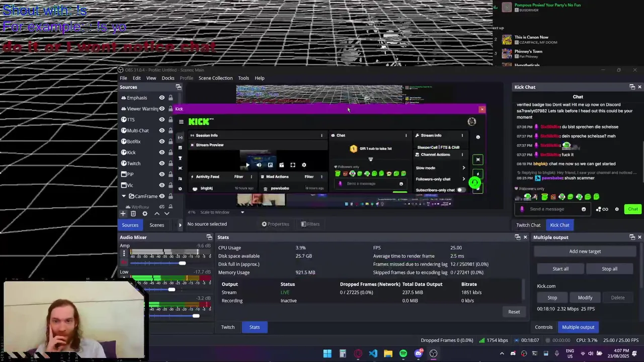
Task: Open Scene Collection menu
Action: coord(215,78)
